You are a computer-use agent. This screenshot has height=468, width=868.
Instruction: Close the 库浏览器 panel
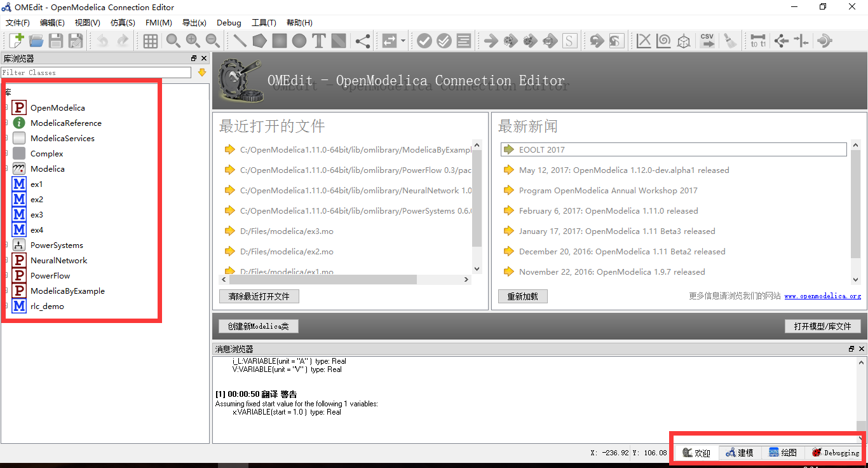pyautogui.click(x=204, y=58)
